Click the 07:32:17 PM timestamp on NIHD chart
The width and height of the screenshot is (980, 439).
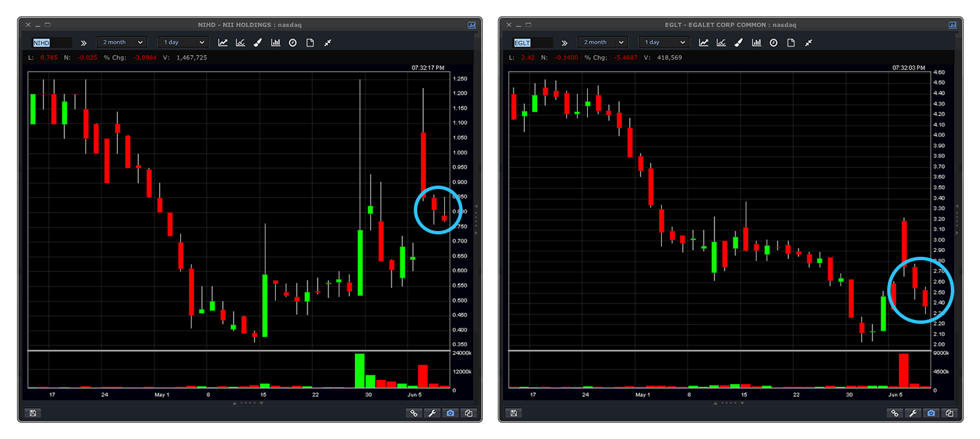pos(427,68)
